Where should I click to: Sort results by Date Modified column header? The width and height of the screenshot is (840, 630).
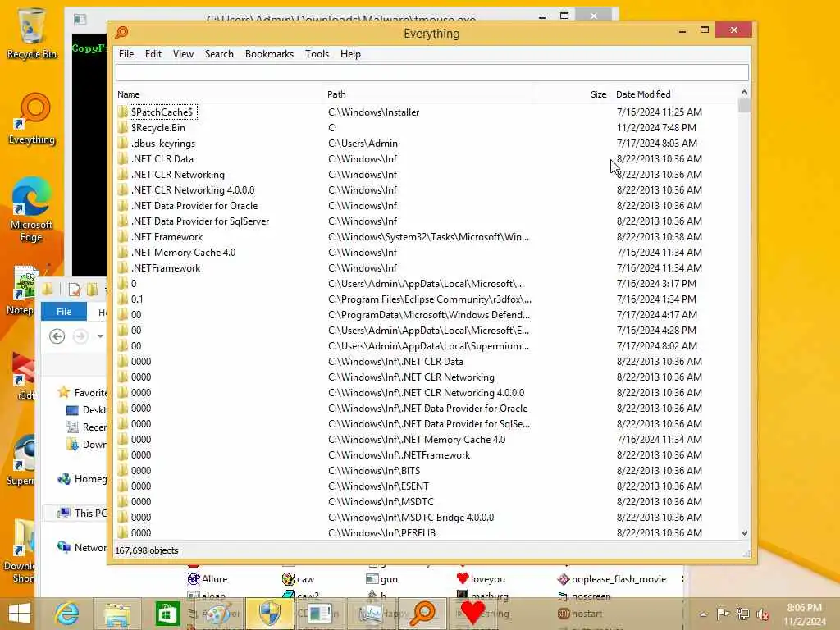pyautogui.click(x=675, y=94)
